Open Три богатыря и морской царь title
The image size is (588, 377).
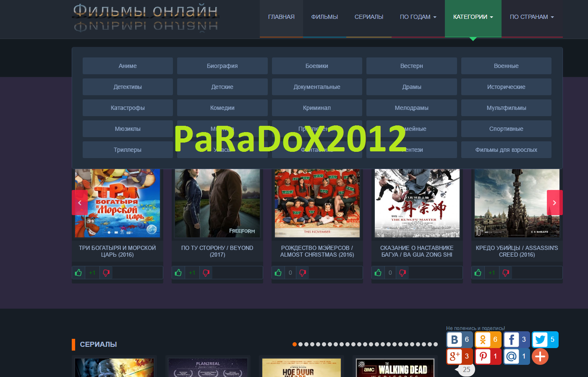coord(118,251)
